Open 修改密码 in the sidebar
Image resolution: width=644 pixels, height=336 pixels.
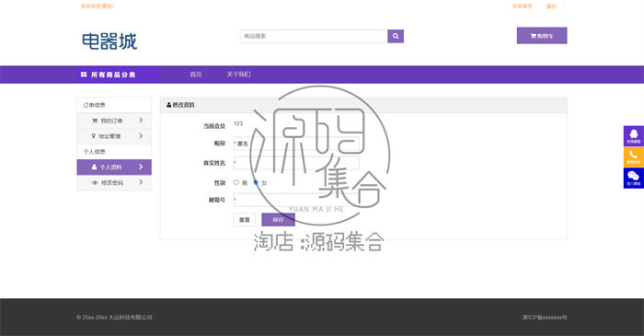(x=114, y=183)
